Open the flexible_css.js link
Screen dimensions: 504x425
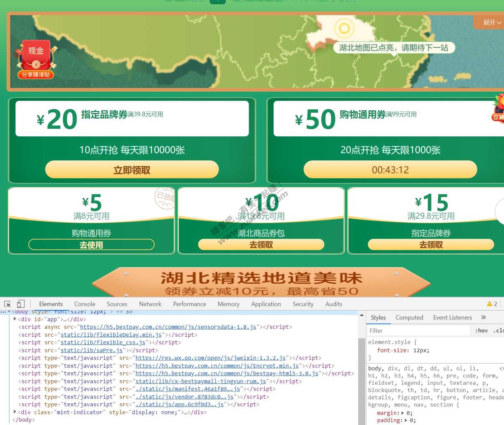tap(103, 342)
